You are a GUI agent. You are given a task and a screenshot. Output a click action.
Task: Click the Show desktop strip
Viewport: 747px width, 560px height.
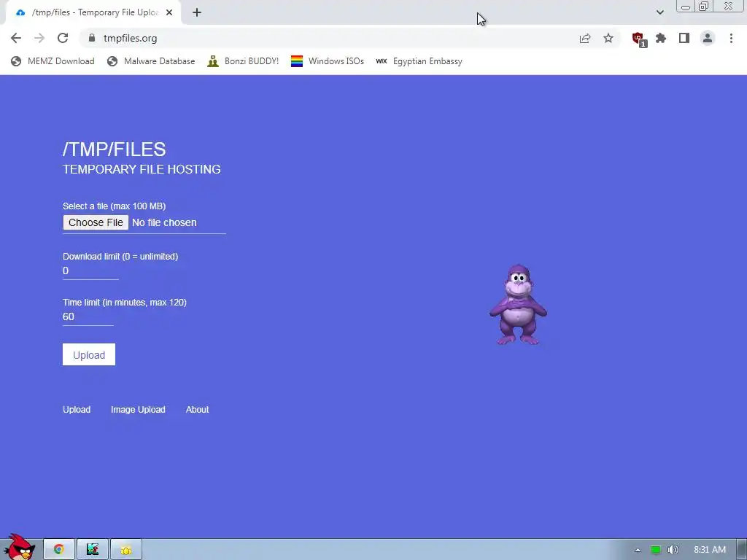click(x=742, y=550)
